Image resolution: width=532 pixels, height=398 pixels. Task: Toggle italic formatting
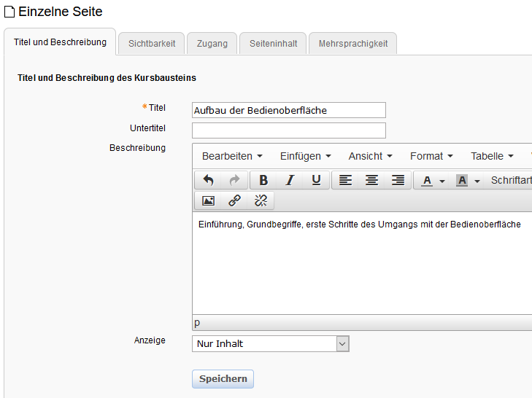tap(290, 180)
